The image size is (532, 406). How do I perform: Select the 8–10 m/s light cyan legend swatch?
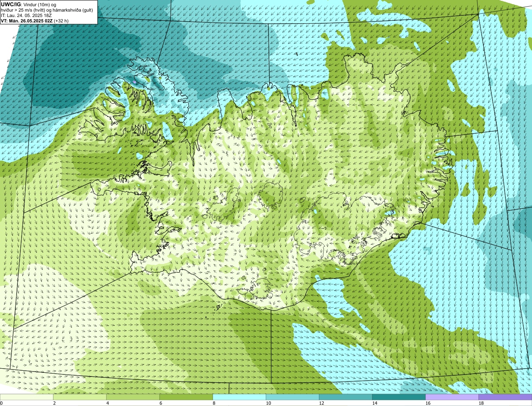coord(239,397)
